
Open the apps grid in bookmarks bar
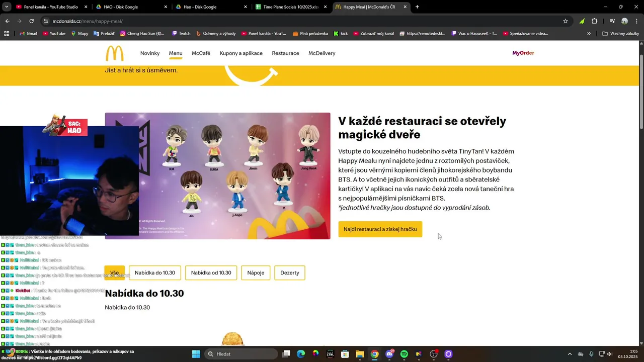7,34
